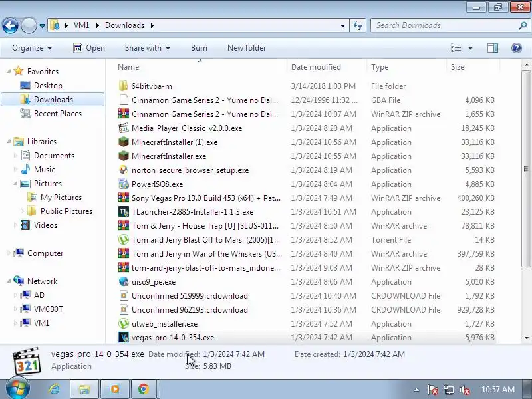Viewport: 532px width, 399px height.
Task: Collapse the Libraries group
Action: tap(9, 142)
